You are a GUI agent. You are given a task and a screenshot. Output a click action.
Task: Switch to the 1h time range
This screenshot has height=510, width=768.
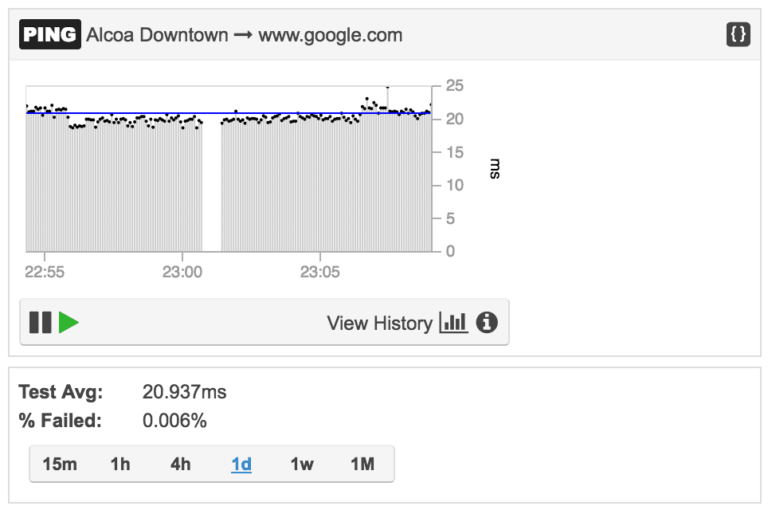click(x=120, y=464)
